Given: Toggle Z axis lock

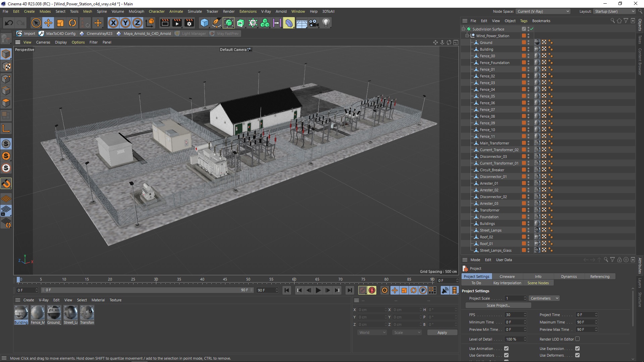Looking at the screenshot, I should click(x=138, y=23).
